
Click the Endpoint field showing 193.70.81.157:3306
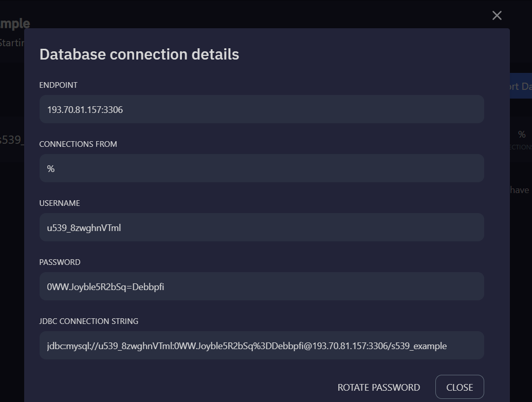[261, 109]
